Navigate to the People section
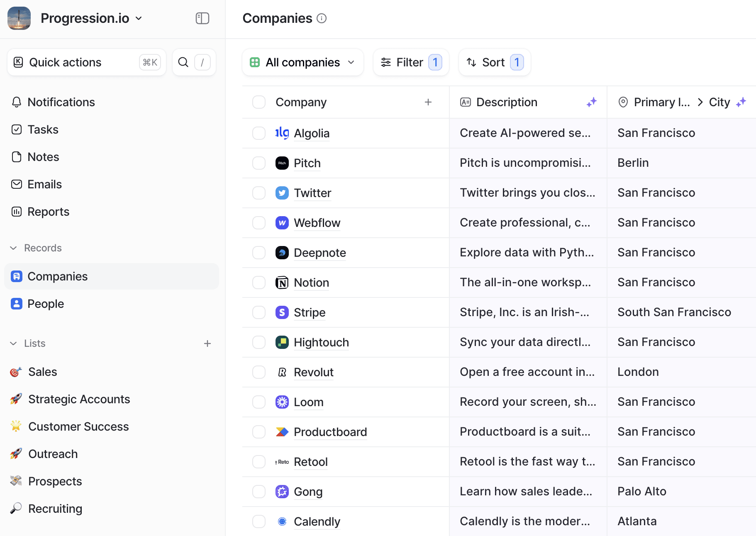 tap(45, 303)
